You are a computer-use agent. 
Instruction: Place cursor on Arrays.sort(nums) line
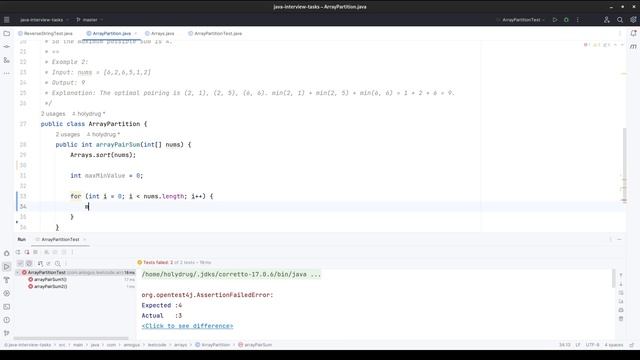point(103,155)
